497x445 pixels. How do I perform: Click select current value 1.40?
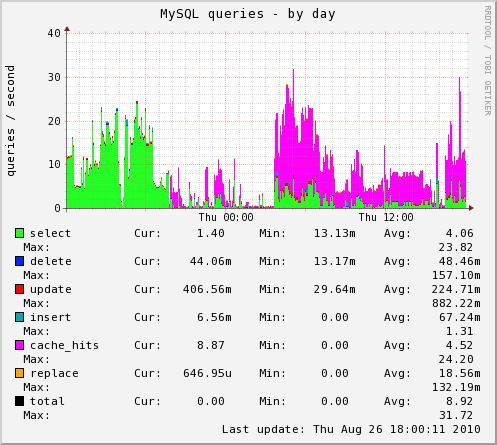211,233
